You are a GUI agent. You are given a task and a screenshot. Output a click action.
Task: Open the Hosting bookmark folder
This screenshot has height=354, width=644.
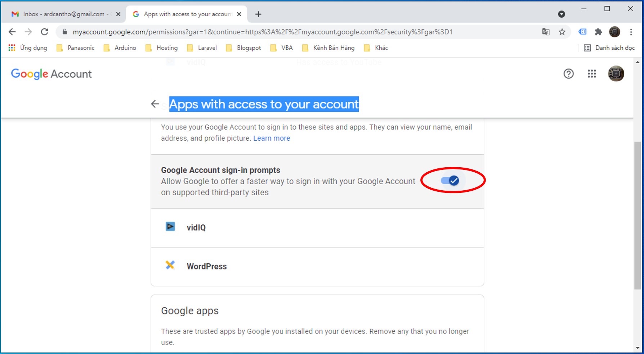tap(162, 47)
